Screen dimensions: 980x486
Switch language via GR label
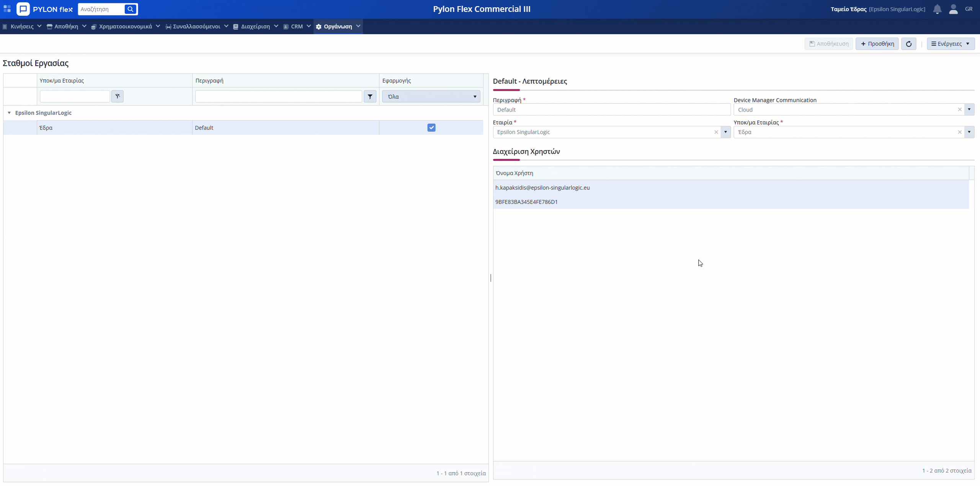969,9
